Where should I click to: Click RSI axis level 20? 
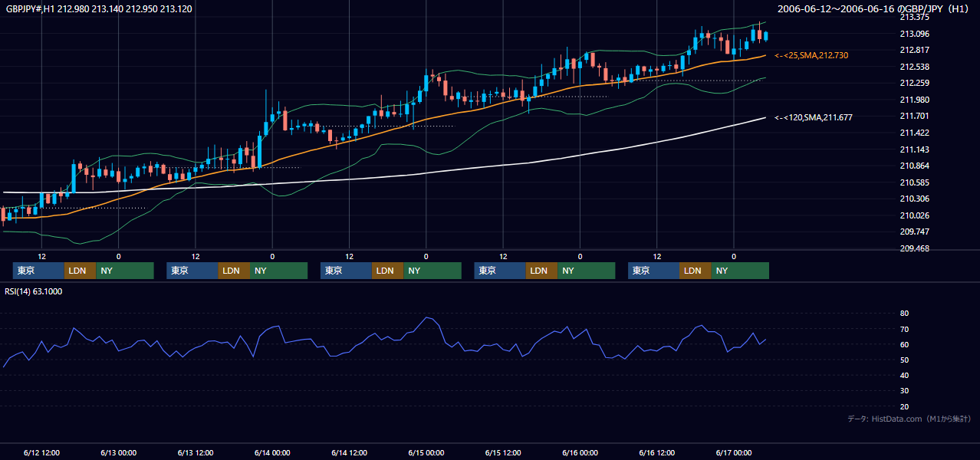click(904, 406)
